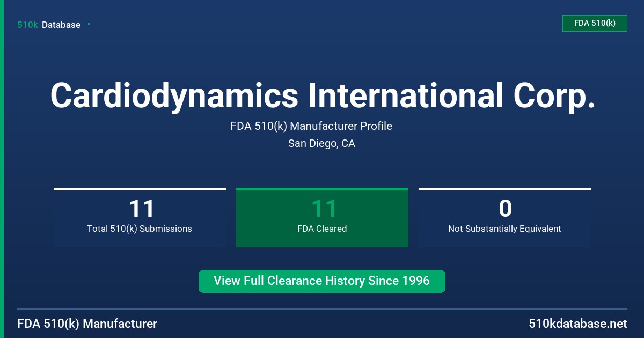
Task: Open the Not Substantially Equivalent card
Action: click(504, 217)
